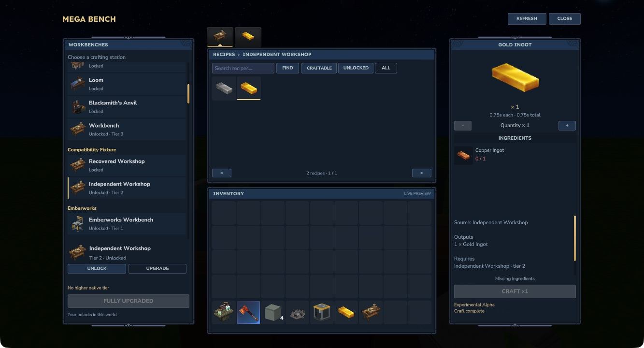Click the Workbenches list scrollbar

pyautogui.click(x=188, y=93)
